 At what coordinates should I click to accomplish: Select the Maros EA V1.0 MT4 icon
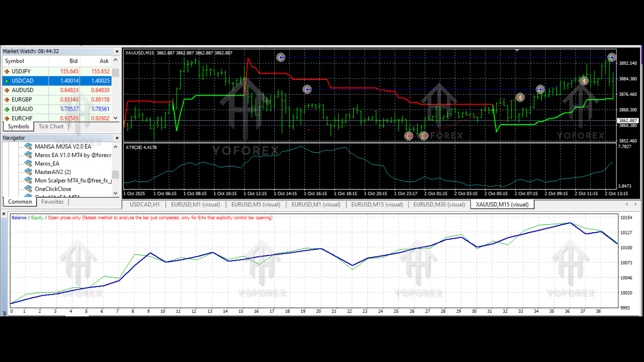(x=29, y=155)
